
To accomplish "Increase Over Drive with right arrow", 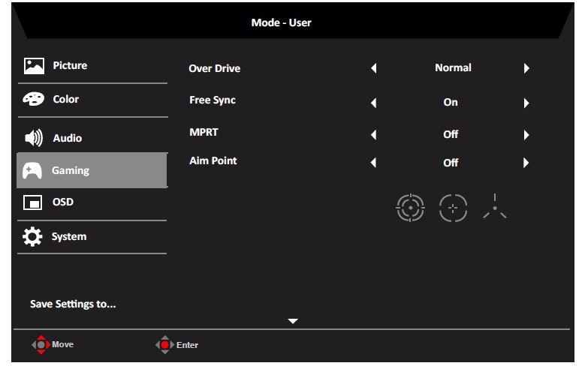I will tap(526, 68).
